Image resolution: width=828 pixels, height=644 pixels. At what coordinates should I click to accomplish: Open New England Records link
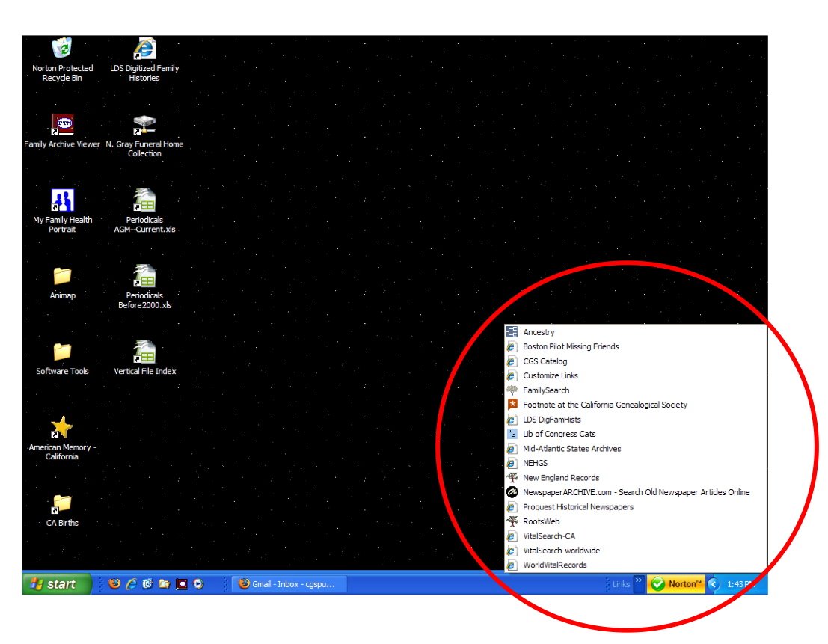(635, 478)
